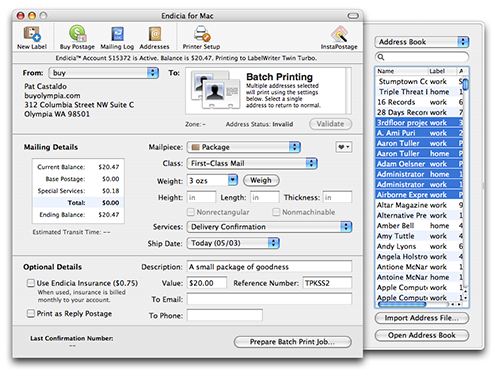500x373 pixels.
Task: Select the Altar Magazine row
Action: 419,205
